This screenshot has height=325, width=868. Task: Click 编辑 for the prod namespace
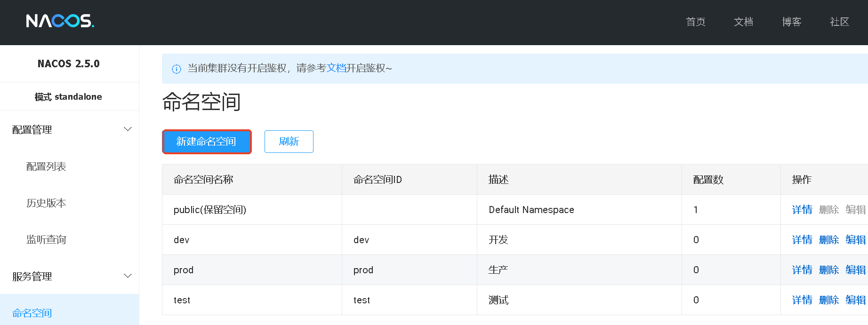pyautogui.click(x=856, y=270)
